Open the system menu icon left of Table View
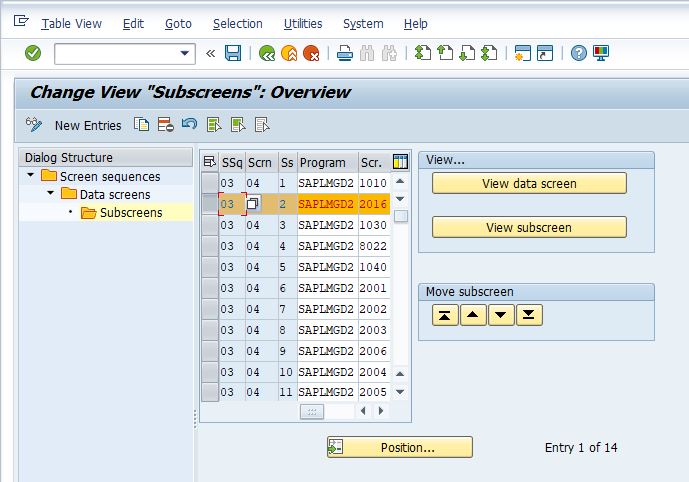 (x=21, y=21)
